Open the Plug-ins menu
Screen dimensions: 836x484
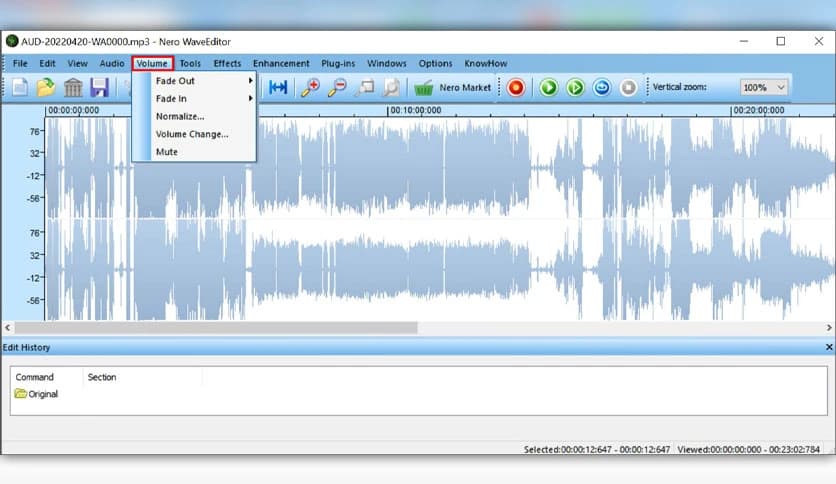coord(338,63)
